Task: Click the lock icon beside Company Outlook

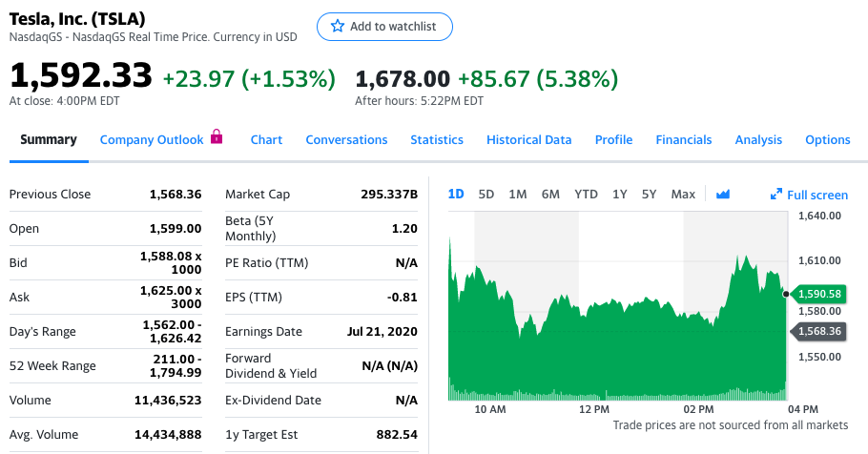Action: tap(217, 137)
